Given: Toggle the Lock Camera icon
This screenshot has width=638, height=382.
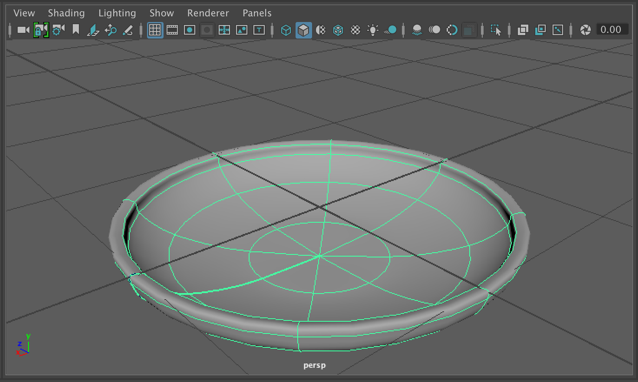Looking at the screenshot, I should pyautogui.click(x=41, y=30).
